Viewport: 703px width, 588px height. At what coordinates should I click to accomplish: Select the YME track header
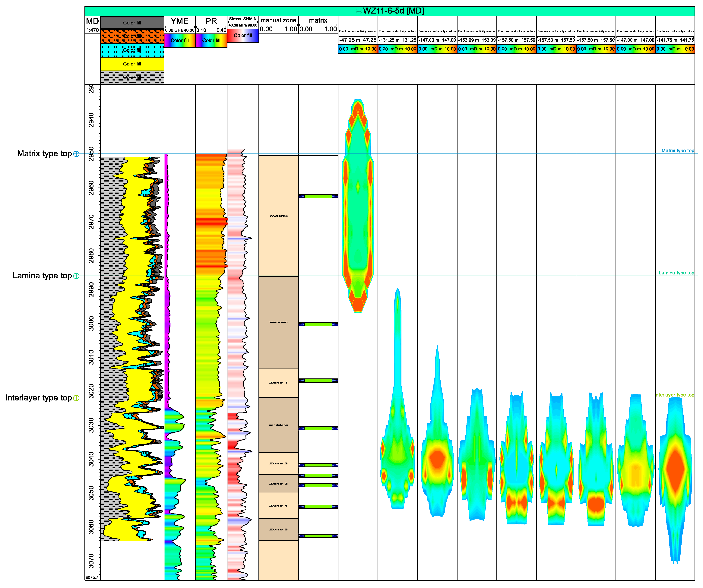(179, 21)
